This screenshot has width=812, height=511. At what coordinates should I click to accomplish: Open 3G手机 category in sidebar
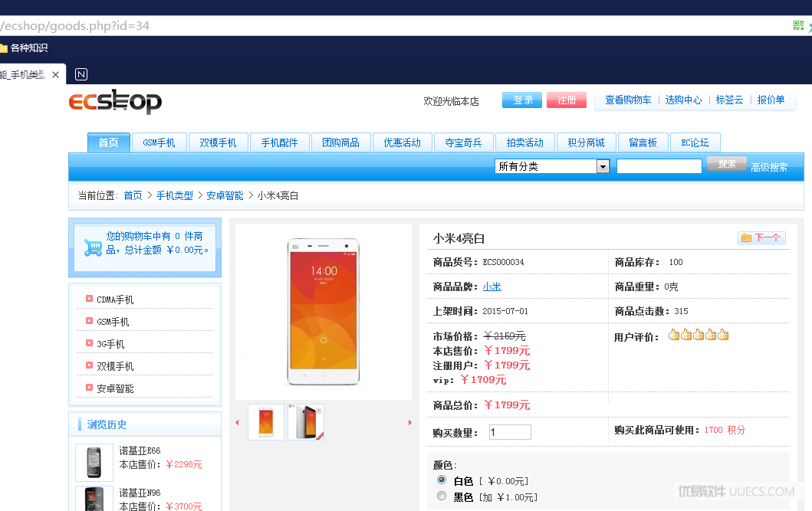(x=111, y=344)
